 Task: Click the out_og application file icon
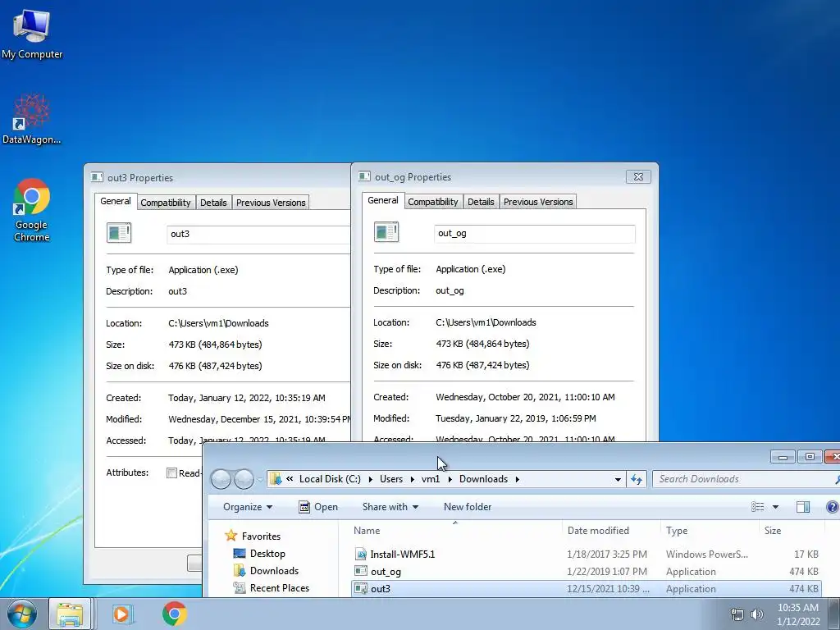tap(361, 572)
